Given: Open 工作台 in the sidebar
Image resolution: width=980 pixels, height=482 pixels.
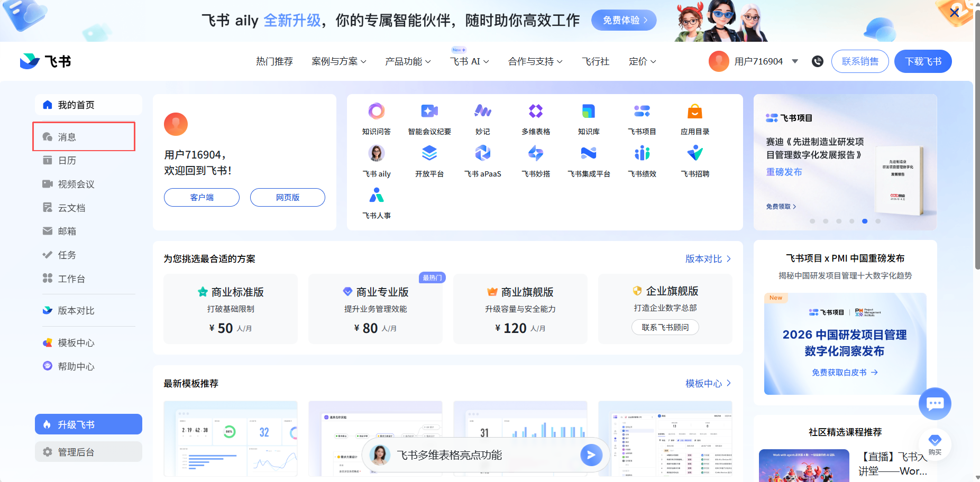Looking at the screenshot, I should click(88, 279).
